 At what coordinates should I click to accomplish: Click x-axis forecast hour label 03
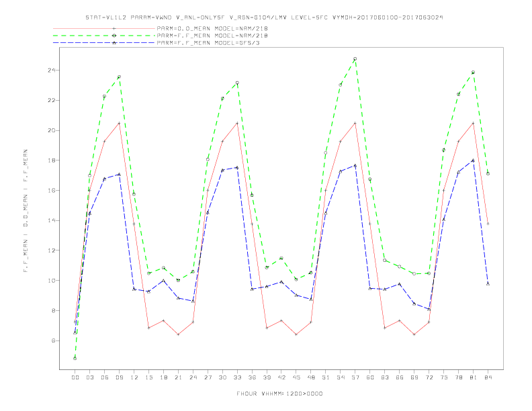[x=89, y=377]
